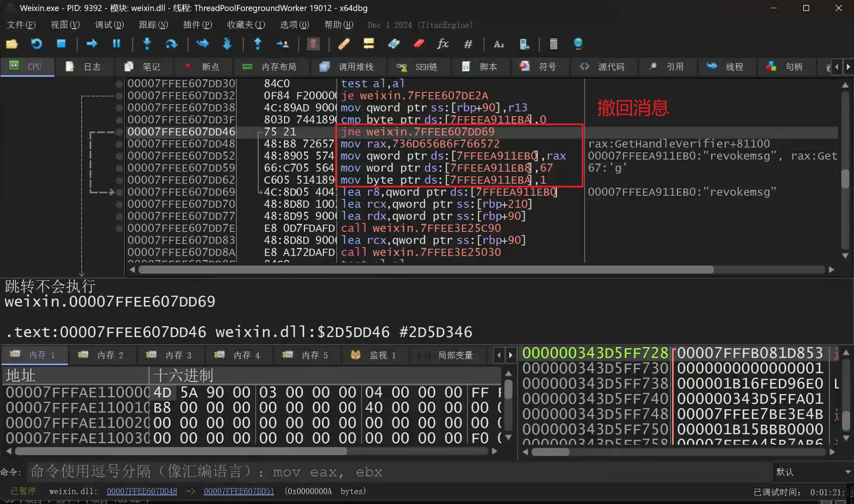This screenshot has width=854, height=504.
Task: Switch to the 内存布局 tab
Action: point(270,67)
